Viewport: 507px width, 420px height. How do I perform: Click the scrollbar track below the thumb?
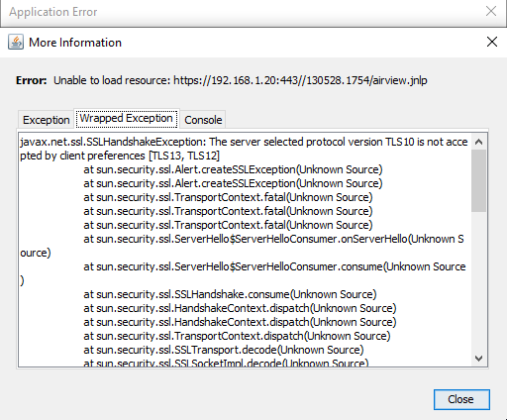point(478,280)
